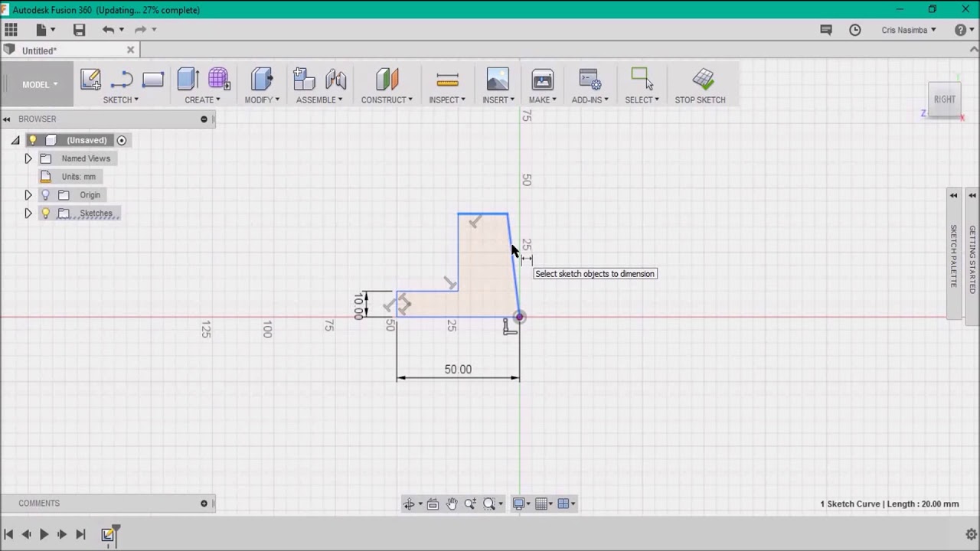Undo the last action
Viewport: 980px width, 551px height.
point(109,30)
